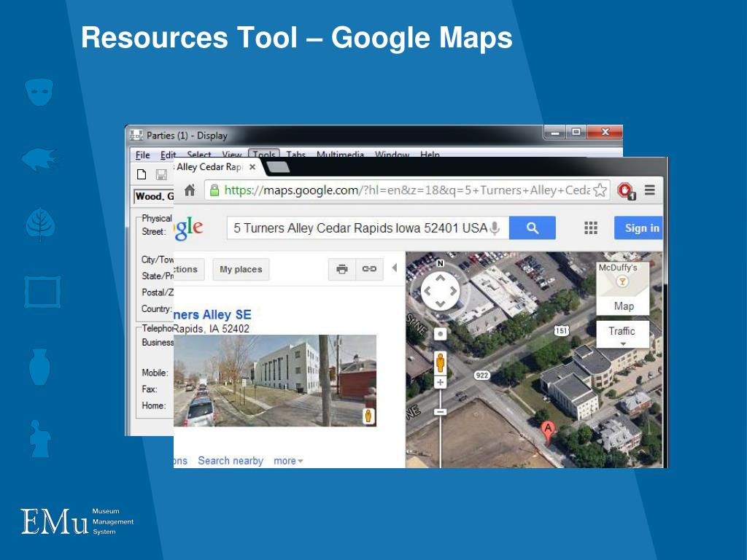Open the Tools menu in Parties window
Viewport: 747px width, 560px height.
pyautogui.click(x=264, y=155)
